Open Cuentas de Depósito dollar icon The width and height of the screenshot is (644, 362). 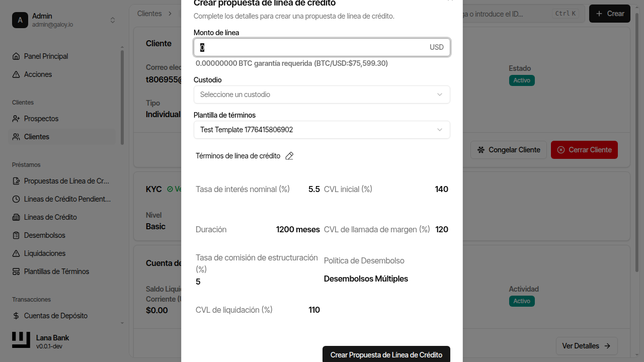(x=17, y=316)
